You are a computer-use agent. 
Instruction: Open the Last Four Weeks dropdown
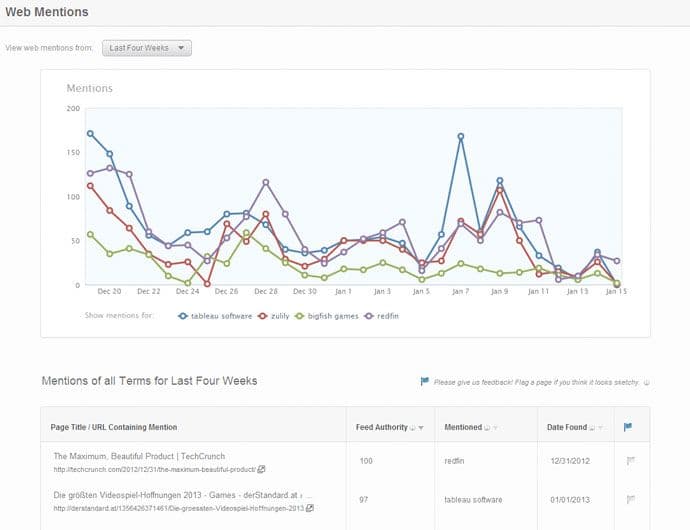(x=147, y=47)
